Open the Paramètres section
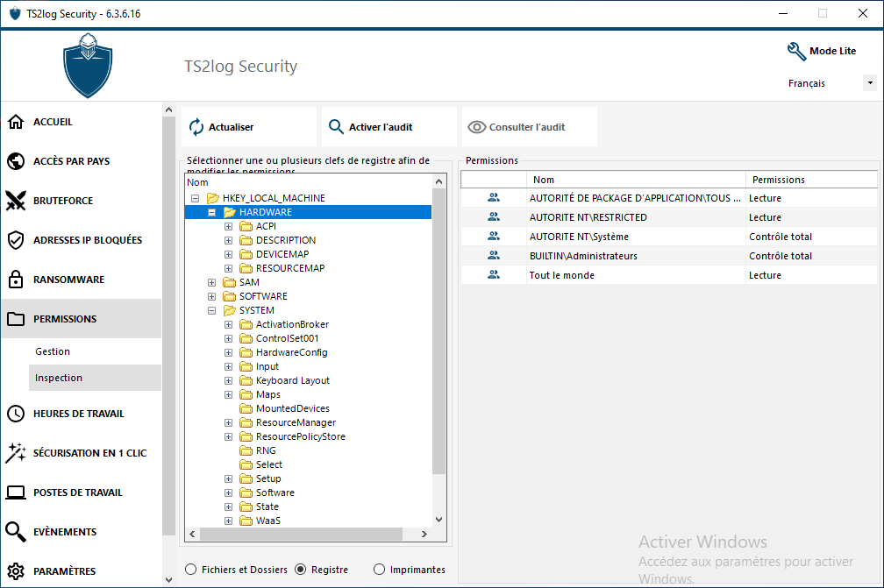The width and height of the screenshot is (884, 588). [x=82, y=571]
